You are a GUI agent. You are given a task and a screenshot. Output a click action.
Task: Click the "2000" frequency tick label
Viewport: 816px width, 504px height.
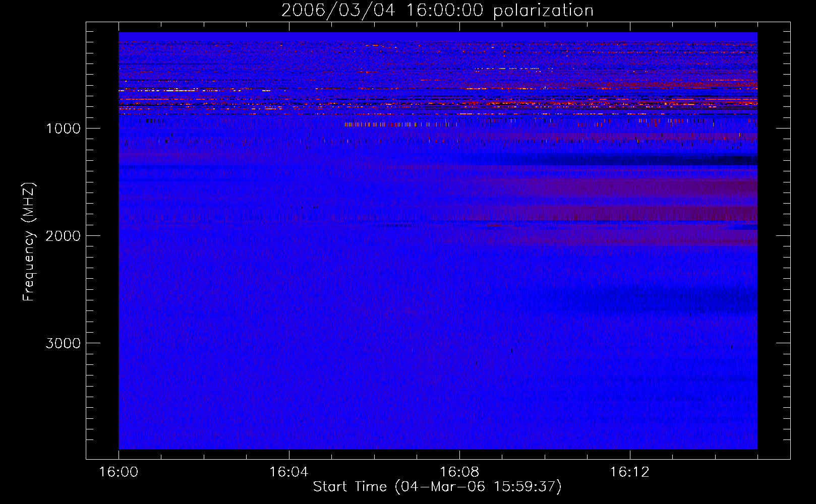point(63,236)
